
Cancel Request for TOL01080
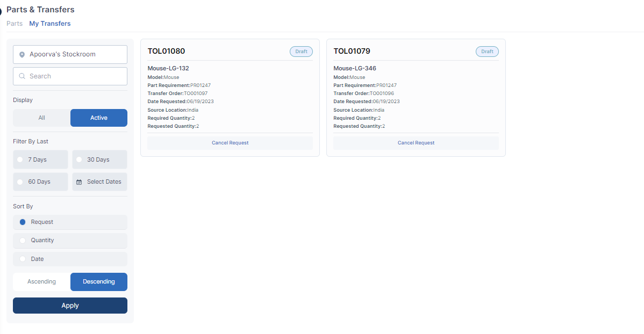pyautogui.click(x=230, y=143)
